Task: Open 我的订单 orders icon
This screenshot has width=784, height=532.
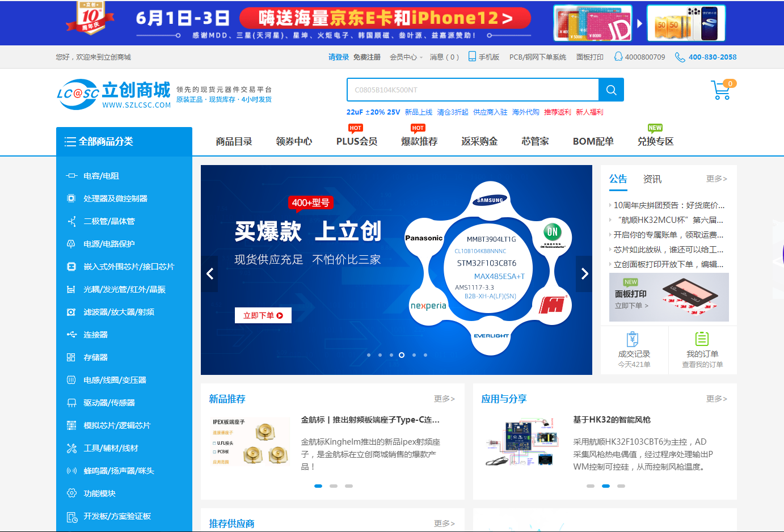Action: pyautogui.click(x=702, y=339)
